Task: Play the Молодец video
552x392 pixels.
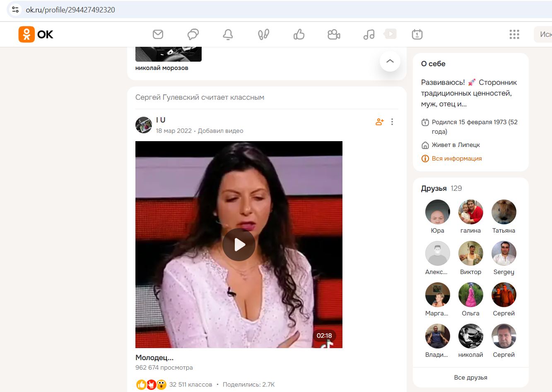Action: click(239, 245)
